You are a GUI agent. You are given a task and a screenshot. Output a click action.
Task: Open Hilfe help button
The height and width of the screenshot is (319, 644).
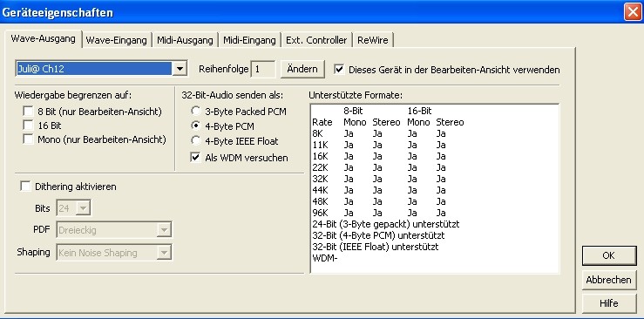coord(609,303)
